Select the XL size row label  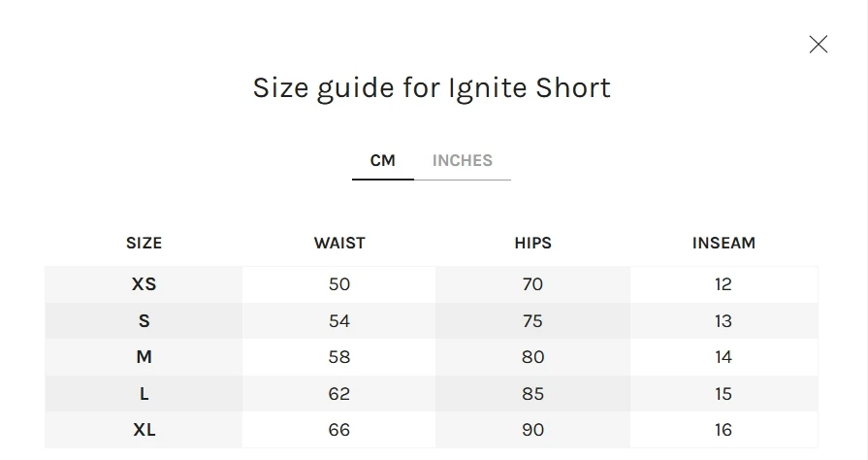point(144,430)
